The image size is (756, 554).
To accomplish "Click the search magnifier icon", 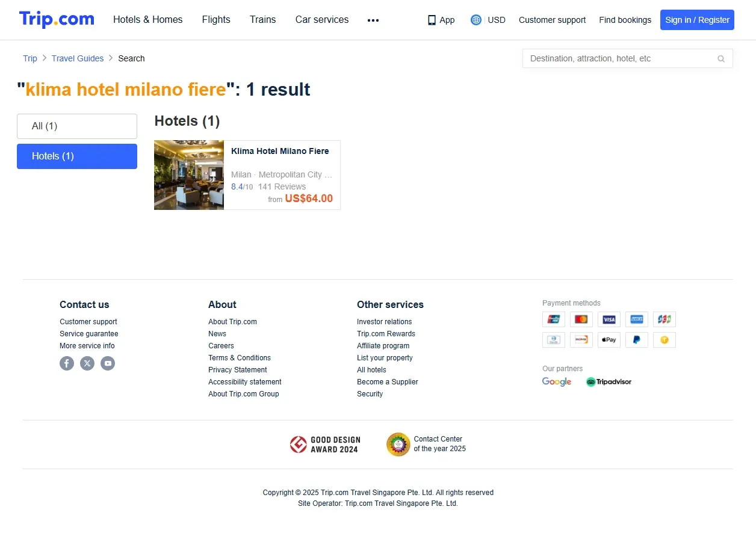I will (x=721, y=58).
